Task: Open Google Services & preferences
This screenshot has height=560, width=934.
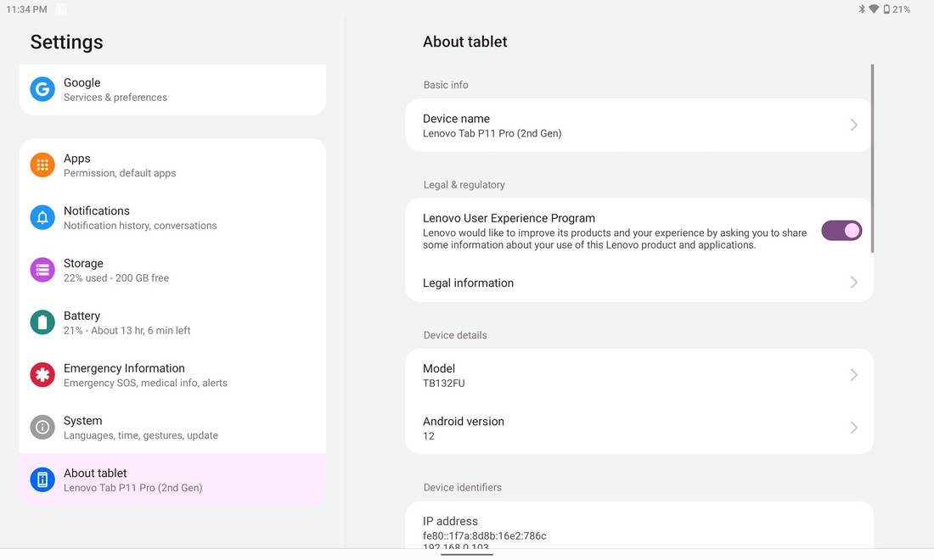Action: pos(172,89)
